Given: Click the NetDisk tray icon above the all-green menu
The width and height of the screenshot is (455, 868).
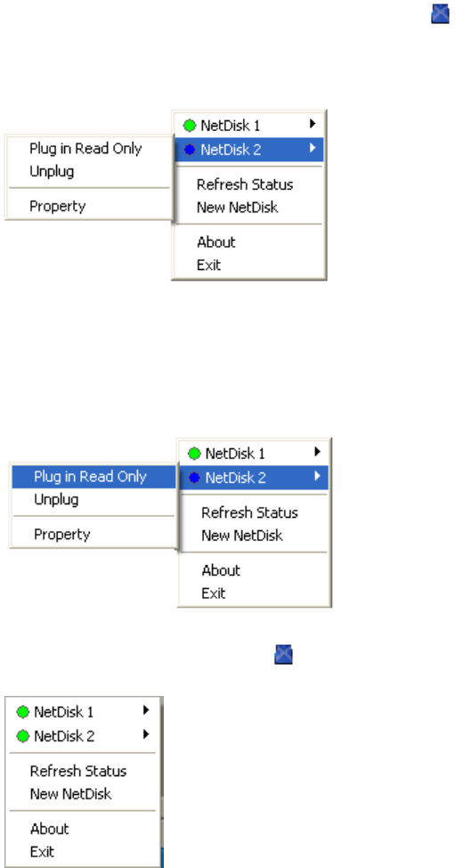Looking at the screenshot, I should [x=284, y=655].
